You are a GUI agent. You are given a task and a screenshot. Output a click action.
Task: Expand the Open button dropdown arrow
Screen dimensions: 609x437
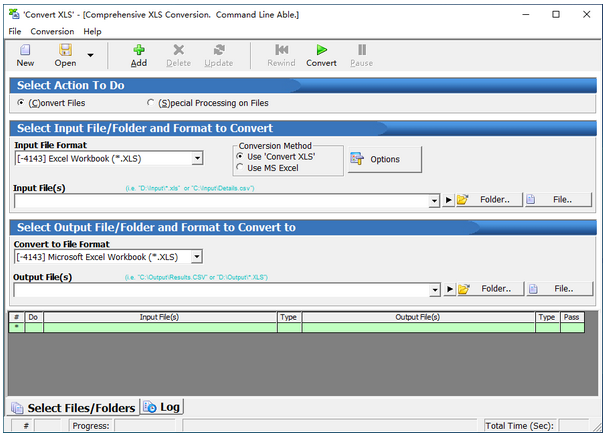[90, 55]
